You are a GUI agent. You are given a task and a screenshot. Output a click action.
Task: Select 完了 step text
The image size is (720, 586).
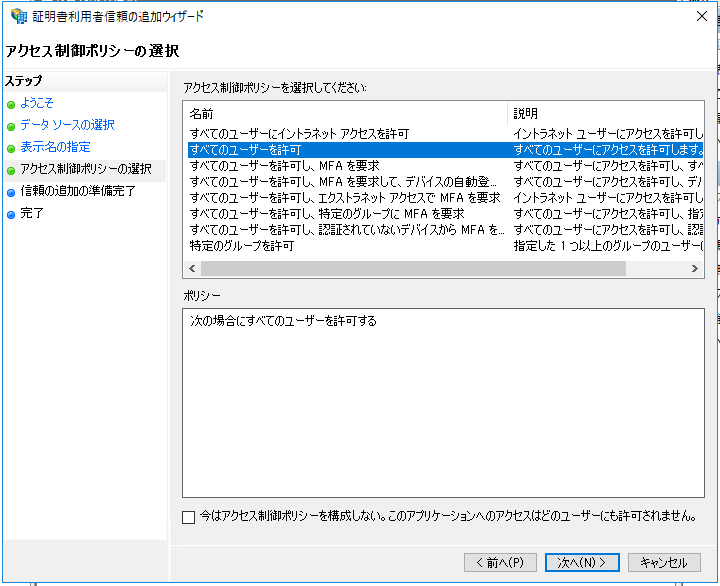point(32,213)
